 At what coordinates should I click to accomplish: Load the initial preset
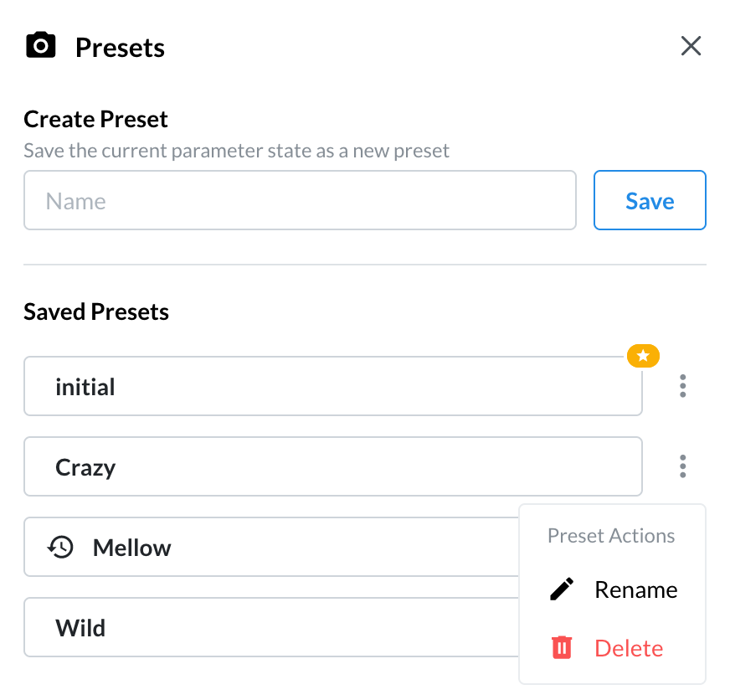[332, 387]
